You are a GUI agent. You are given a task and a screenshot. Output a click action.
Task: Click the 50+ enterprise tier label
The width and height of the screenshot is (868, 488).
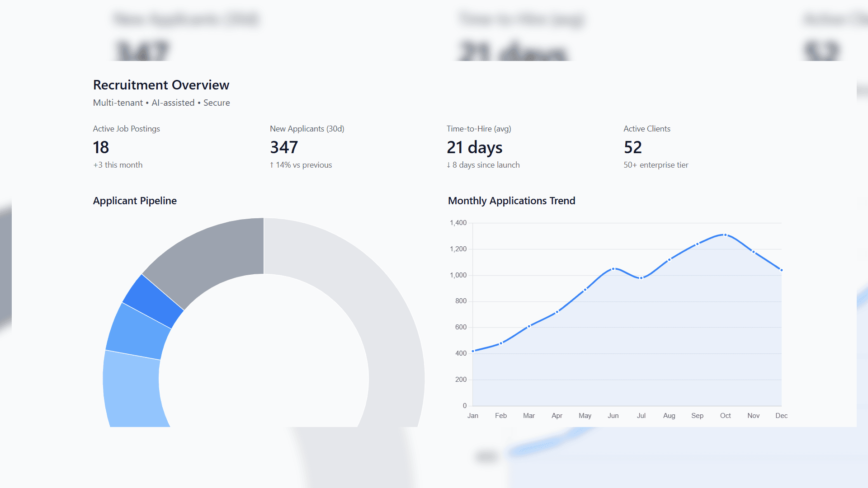656,165
